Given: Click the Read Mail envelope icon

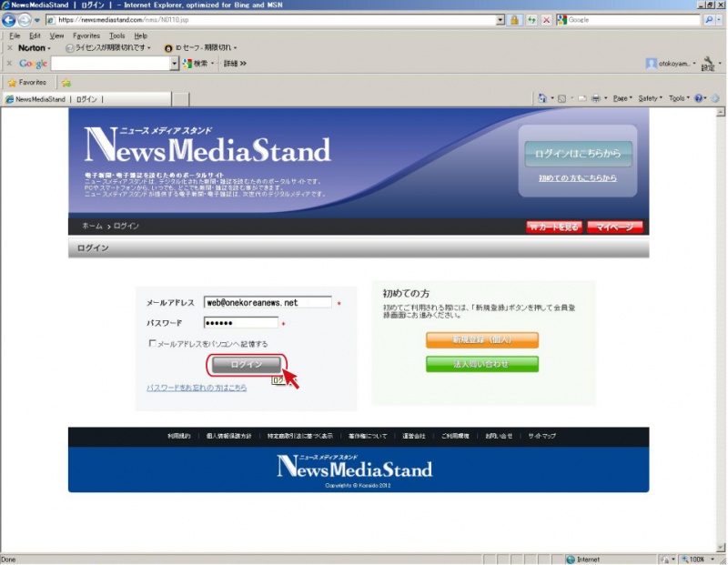Looking at the screenshot, I should [x=582, y=98].
